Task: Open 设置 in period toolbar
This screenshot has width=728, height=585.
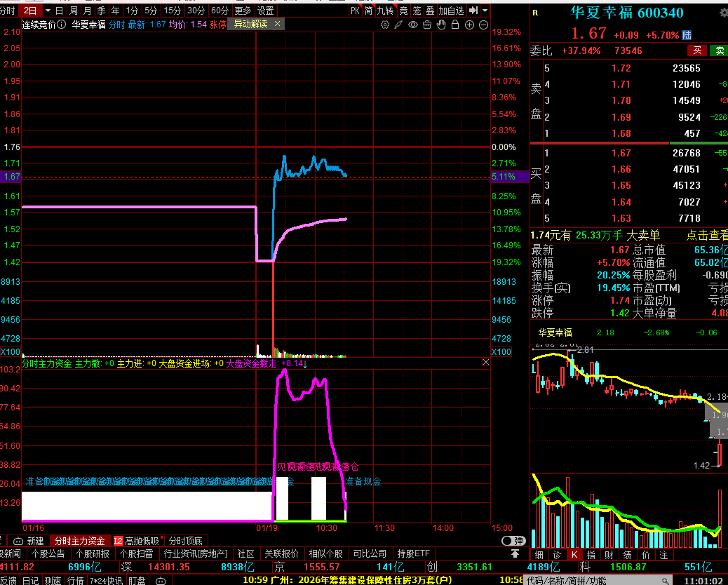Action: 266,11
